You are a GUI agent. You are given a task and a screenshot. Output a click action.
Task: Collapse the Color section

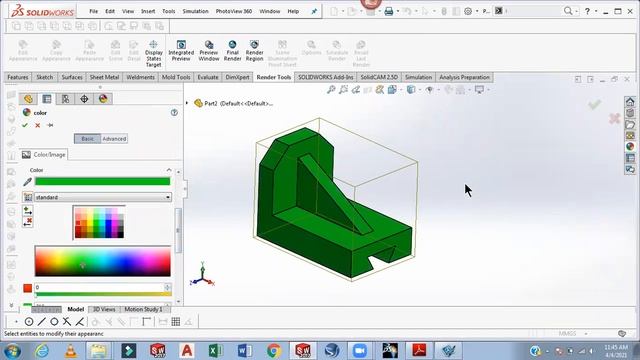tap(169, 170)
